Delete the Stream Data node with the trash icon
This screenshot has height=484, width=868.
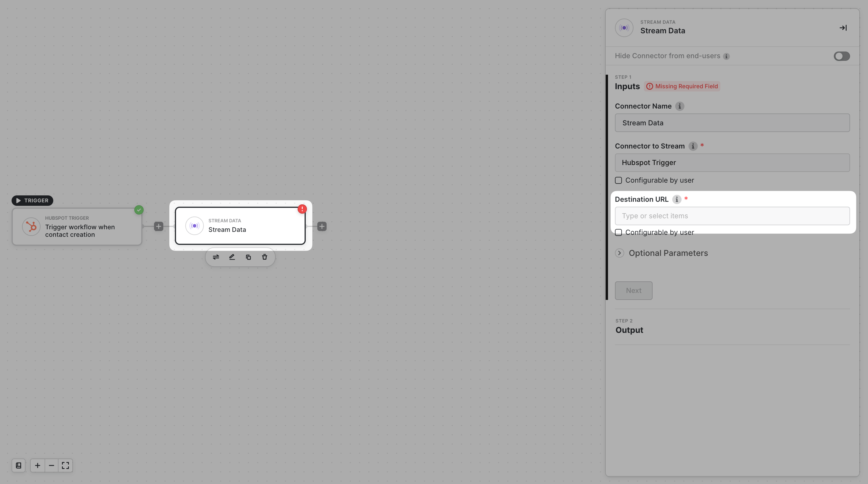[265, 257]
